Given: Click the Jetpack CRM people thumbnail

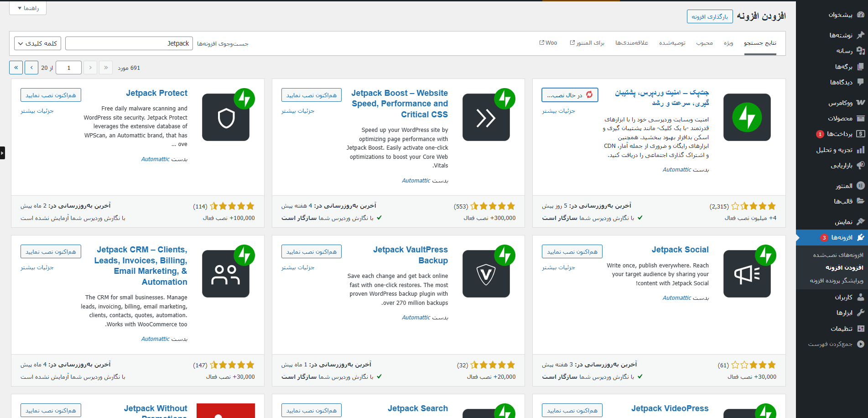Looking at the screenshot, I should (x=226, y=274).
